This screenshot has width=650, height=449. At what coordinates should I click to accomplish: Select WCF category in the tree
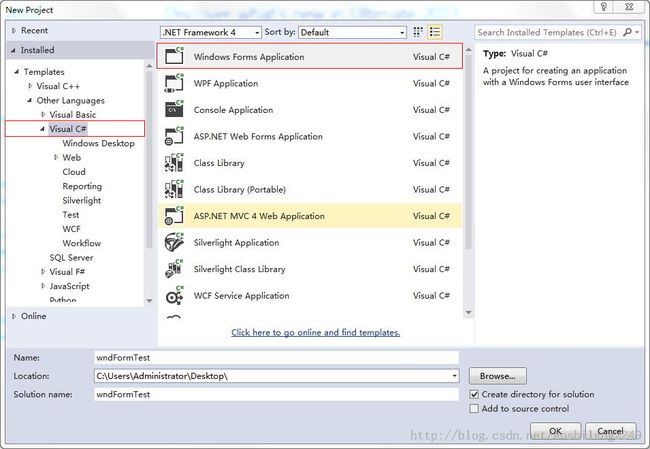pyautogui.click(x=71, y=229)
